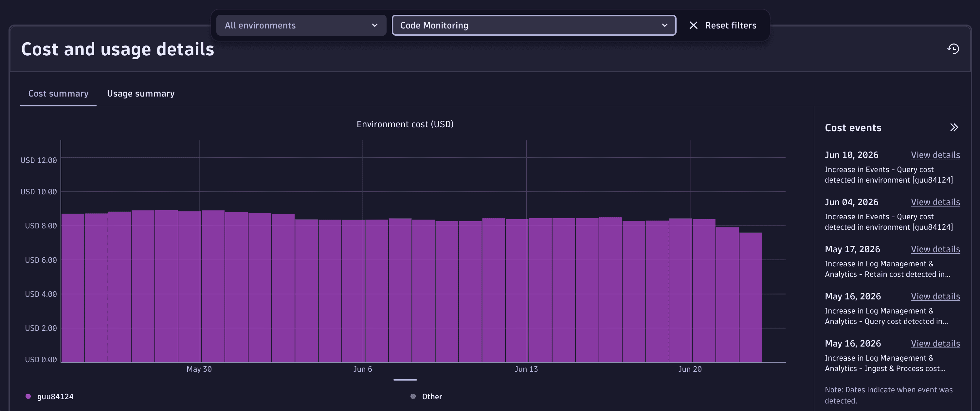Click the Jun 04, 2026 event date
980x411 pixels.
click(x=851, y=202)
